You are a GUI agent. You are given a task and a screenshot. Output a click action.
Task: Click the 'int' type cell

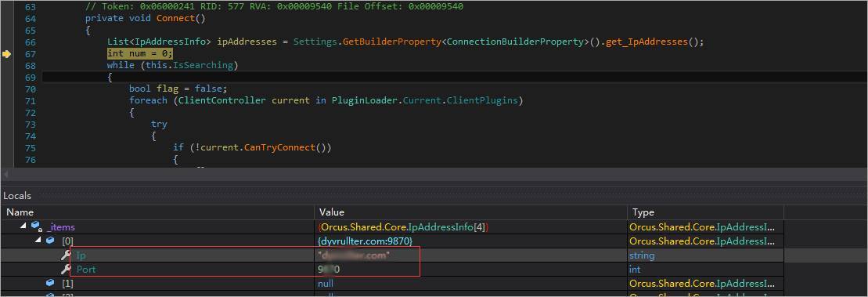pyautogui.click(x=635, y=270)
